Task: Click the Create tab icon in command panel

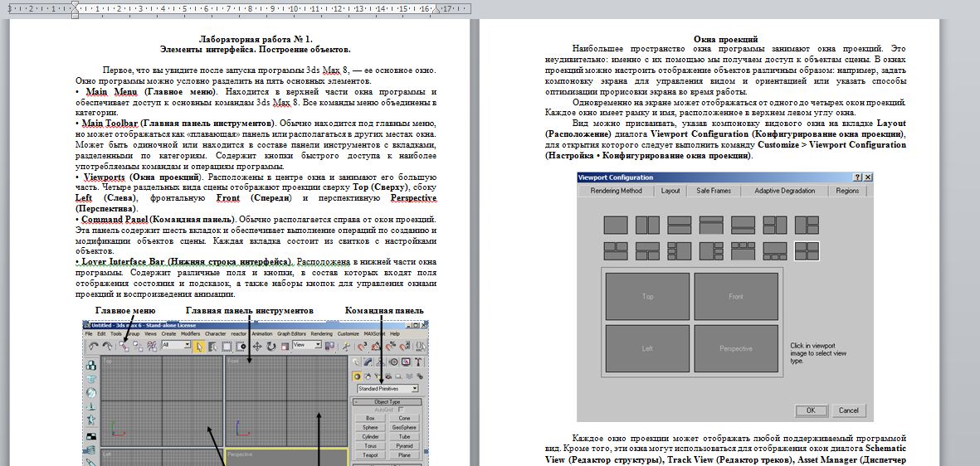Action: (x=356, y=362)
